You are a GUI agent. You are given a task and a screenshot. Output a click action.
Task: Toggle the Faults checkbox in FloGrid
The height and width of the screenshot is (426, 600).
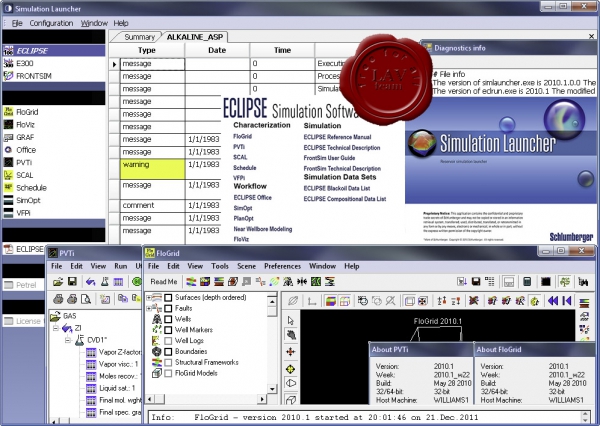click(x=168, y=308)
